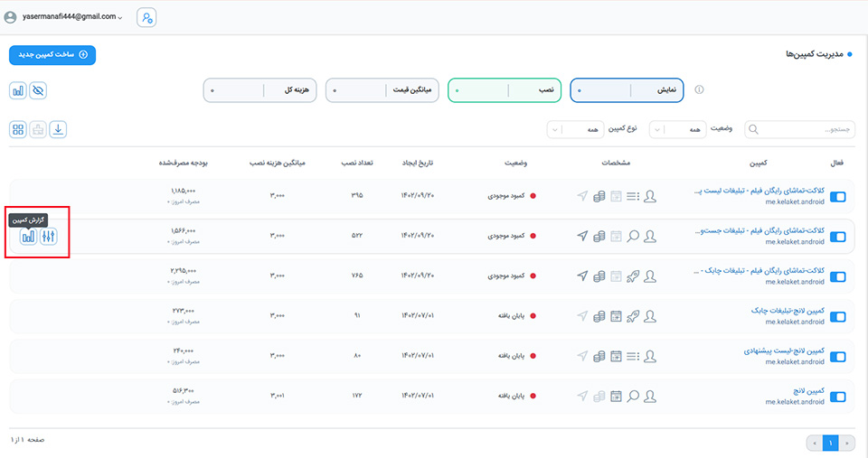This screenshot has height=458, width=868.
Task: Open the campaign report (گزارش کمپین) chart icon
Action: point(28,237)
